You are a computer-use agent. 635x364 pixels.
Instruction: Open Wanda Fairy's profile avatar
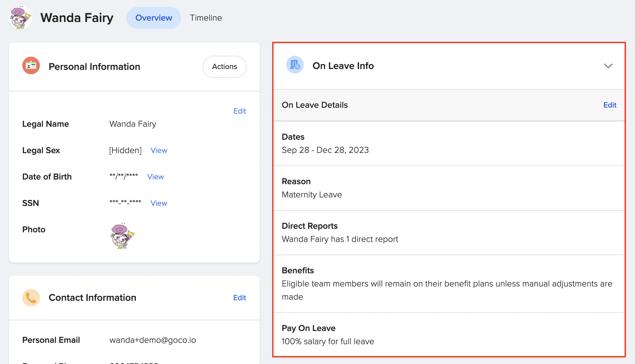pos(19,18)
